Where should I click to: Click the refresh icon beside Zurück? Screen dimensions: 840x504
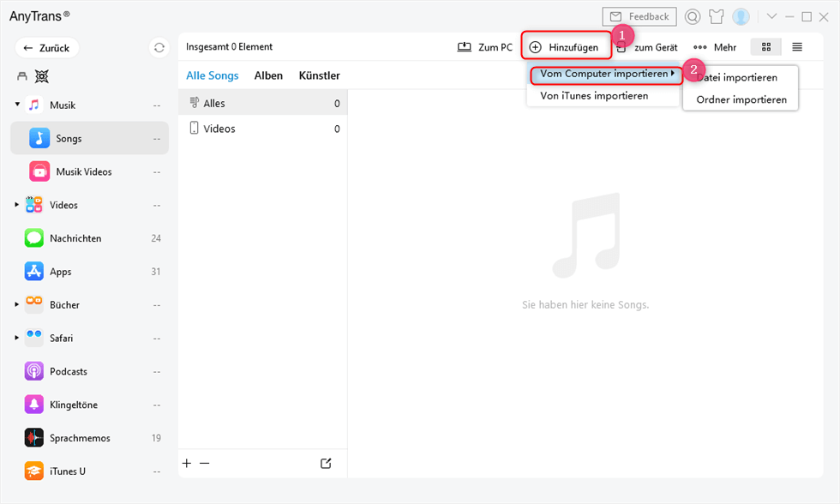(x=159, y=48)
